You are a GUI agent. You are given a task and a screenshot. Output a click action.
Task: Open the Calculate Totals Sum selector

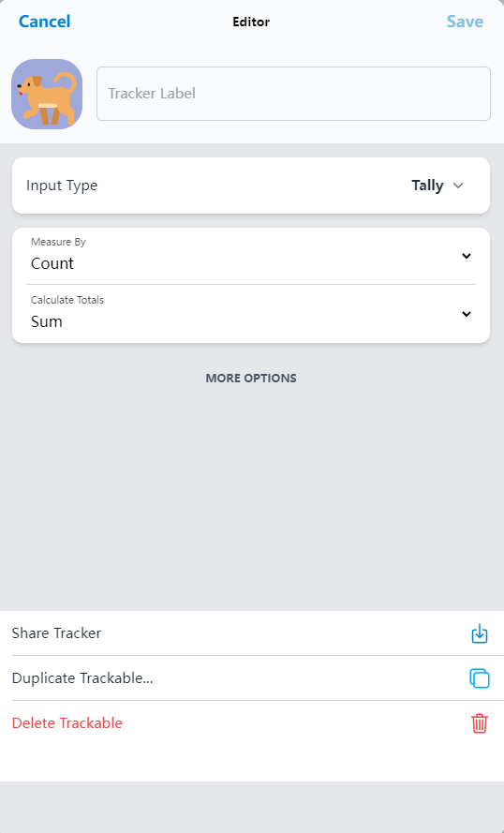(251, 314)
